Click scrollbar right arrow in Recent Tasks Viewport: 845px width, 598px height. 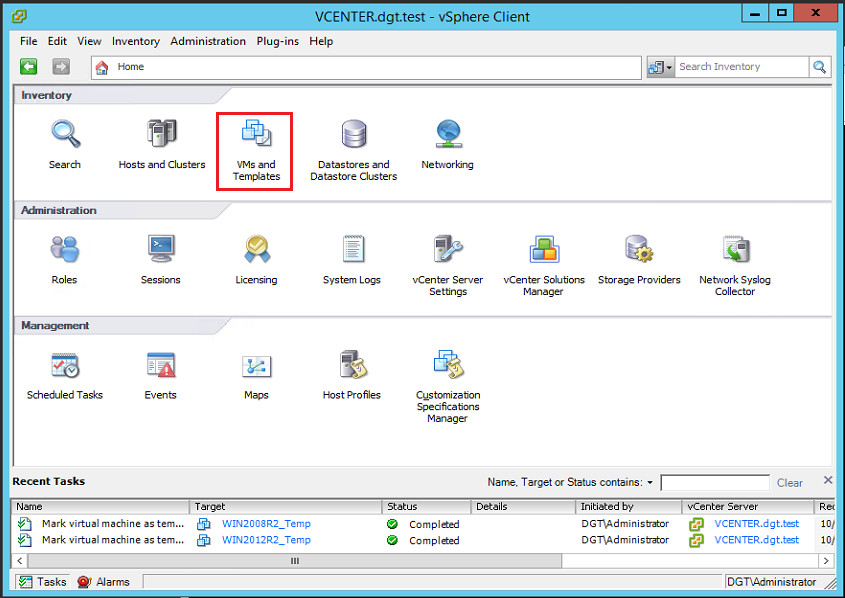coord(826,561)
